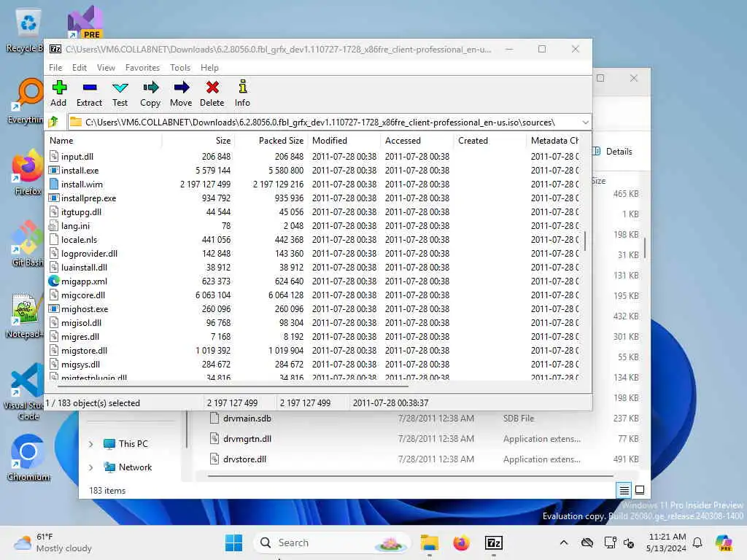Select the luainstall.dll file
The width and height of the screenshot is (747, 560).
click(x=84, y=267)
